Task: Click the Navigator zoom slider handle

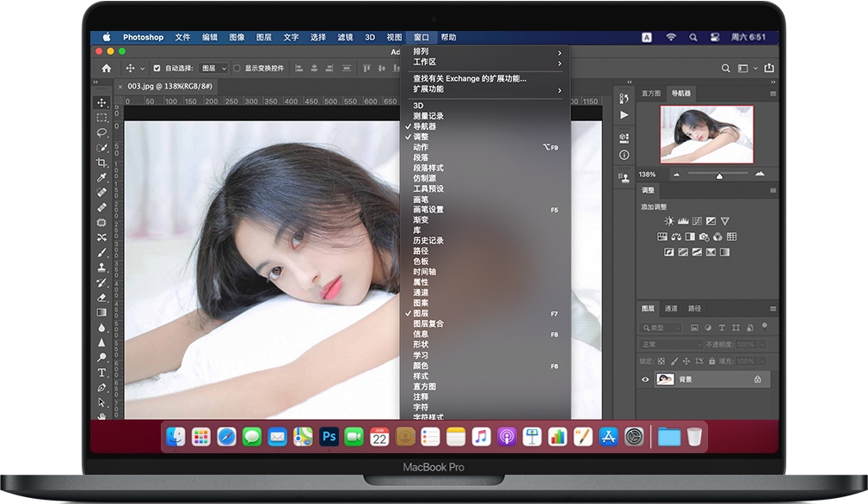Action: (720, 174)
